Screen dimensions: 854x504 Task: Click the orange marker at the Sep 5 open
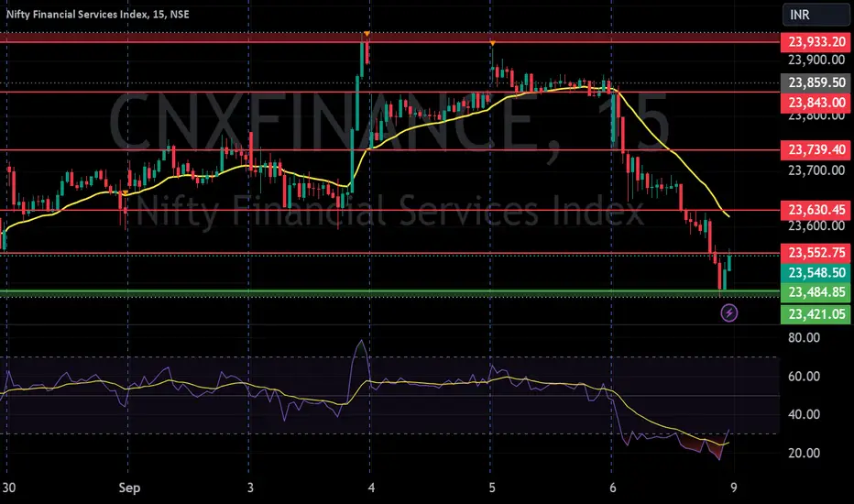pyautogui.click(x=492, y=43)
